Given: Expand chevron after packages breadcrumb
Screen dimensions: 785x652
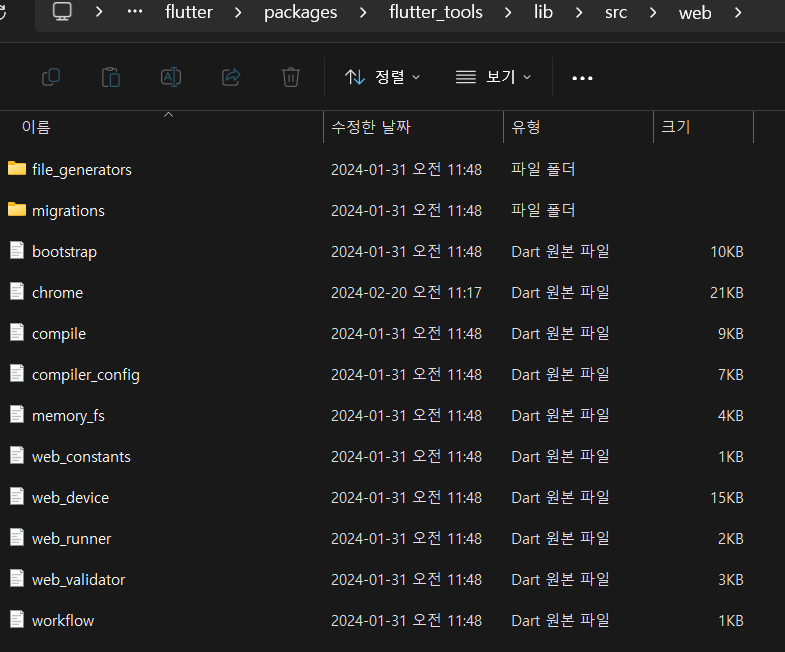Looking at the screenshot, I should (x=363, y=12).
